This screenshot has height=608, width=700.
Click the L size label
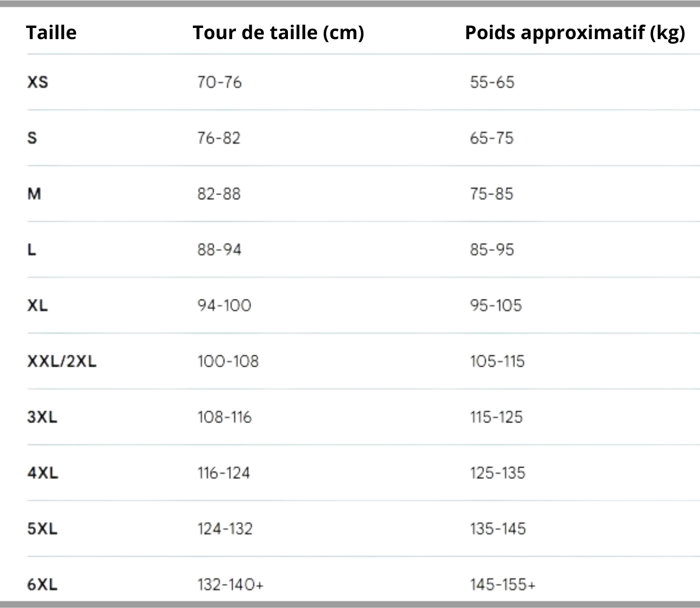tap(32, 249)
